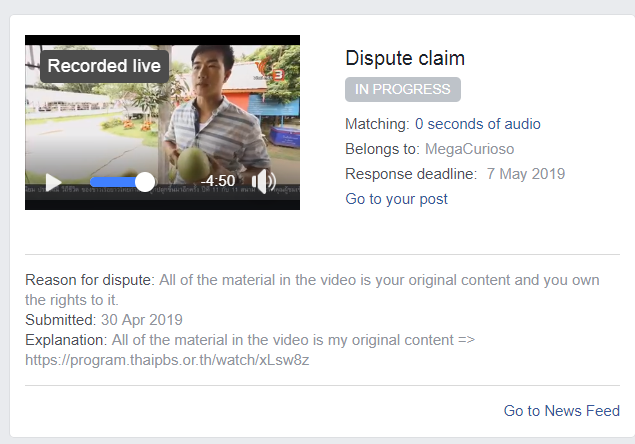The height and width of the screenshot is (444, 635).
Task: Click the thaipbs.or.th watch URL text
Action: coord(167,360)
